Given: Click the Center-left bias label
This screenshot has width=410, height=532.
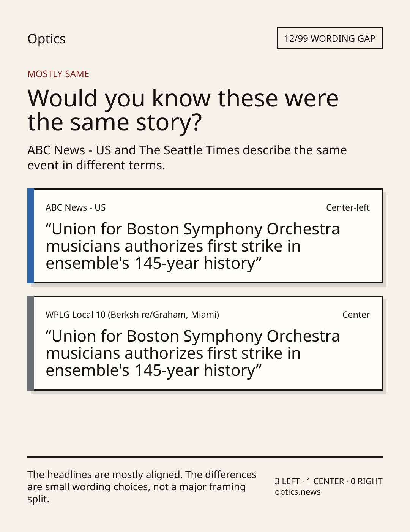Looking at the screenshot, I should [348, 207].
